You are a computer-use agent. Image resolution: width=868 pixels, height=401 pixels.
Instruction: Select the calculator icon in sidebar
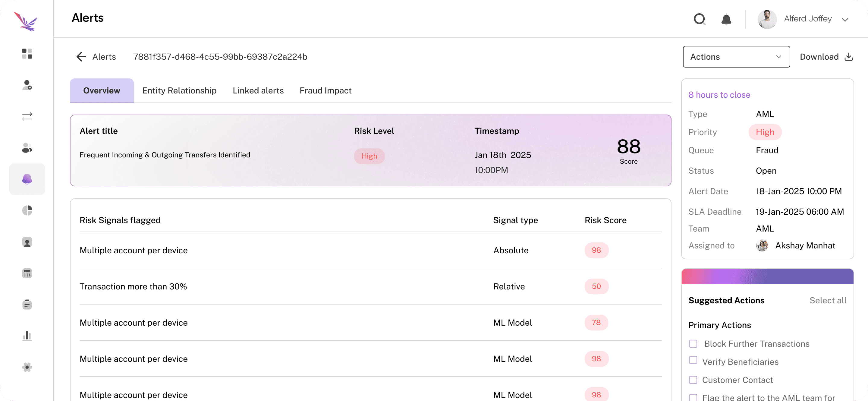coord(27,273)
